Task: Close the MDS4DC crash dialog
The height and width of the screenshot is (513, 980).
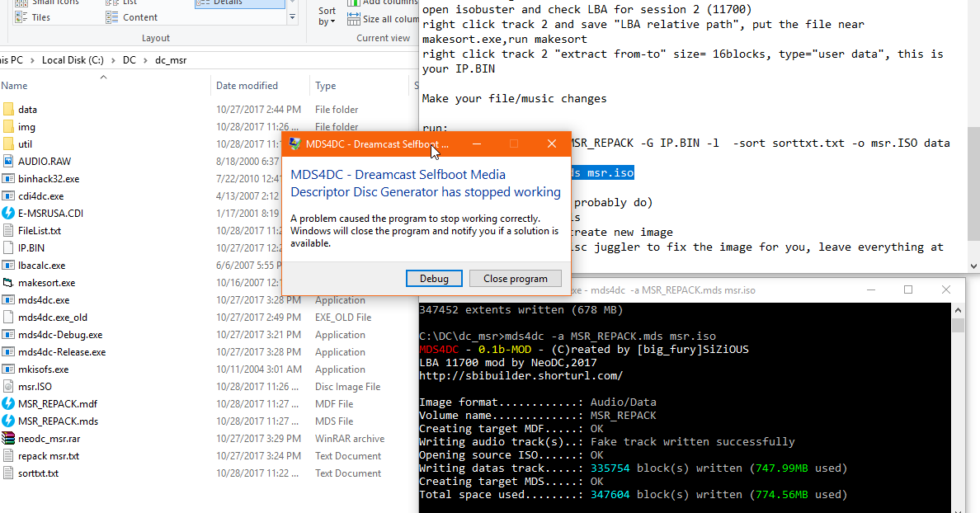Action: pos(552,144)
